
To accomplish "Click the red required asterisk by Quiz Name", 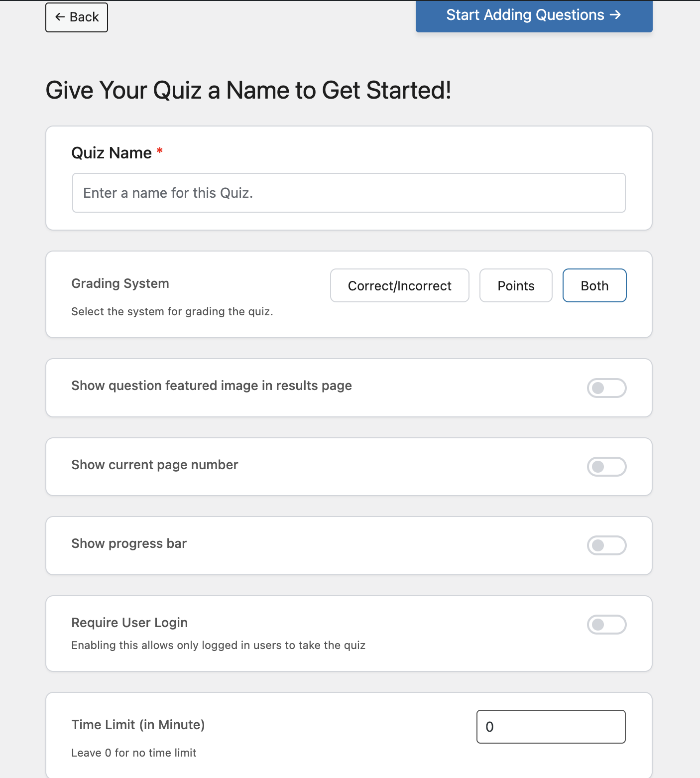I will [160, 150].
